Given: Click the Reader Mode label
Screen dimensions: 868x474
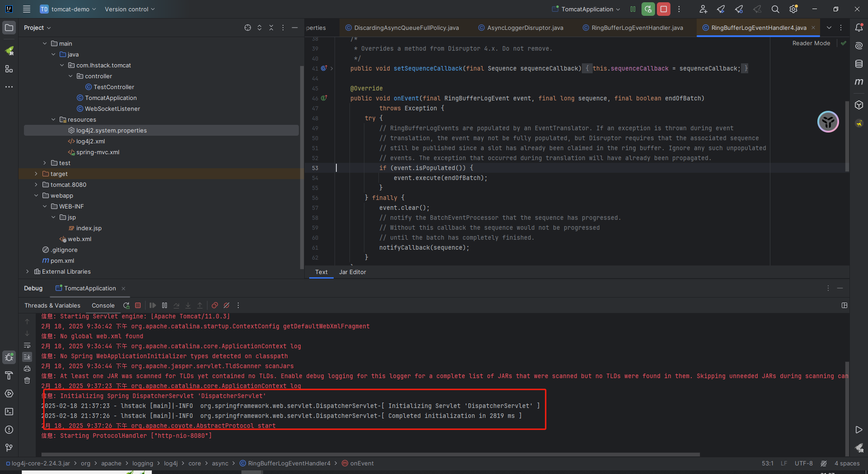Looking at the screenshot, I should (811, 43).
